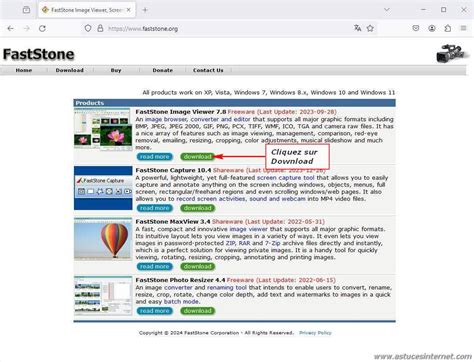The height and width of the screenshot is (362, 474).
Task: Click download for FastStone Image Viewer
Action: tap(198, 157)
